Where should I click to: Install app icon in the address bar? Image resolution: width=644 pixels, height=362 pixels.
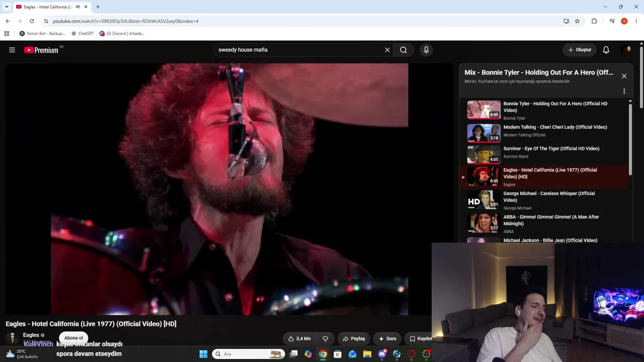[x=566, y=21]
